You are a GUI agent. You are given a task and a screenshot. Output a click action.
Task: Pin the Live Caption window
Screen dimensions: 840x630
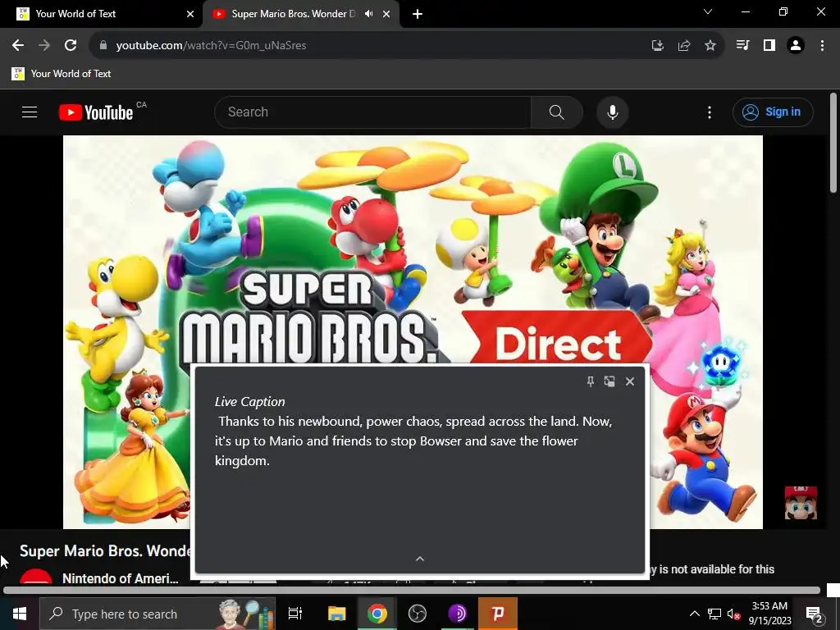(591, 381)
